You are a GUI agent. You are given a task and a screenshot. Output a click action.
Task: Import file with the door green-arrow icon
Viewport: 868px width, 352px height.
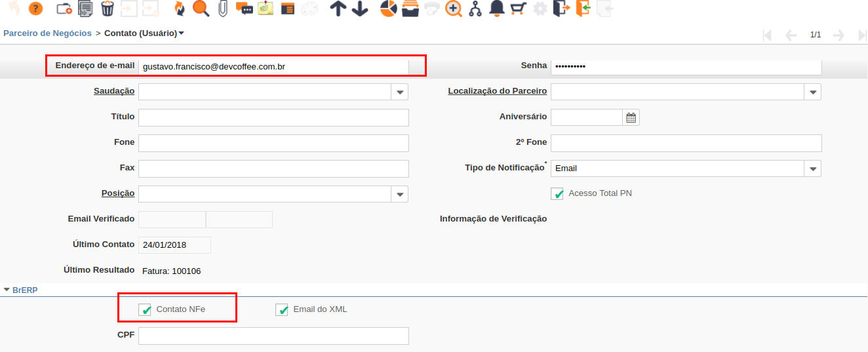[583, 9]
